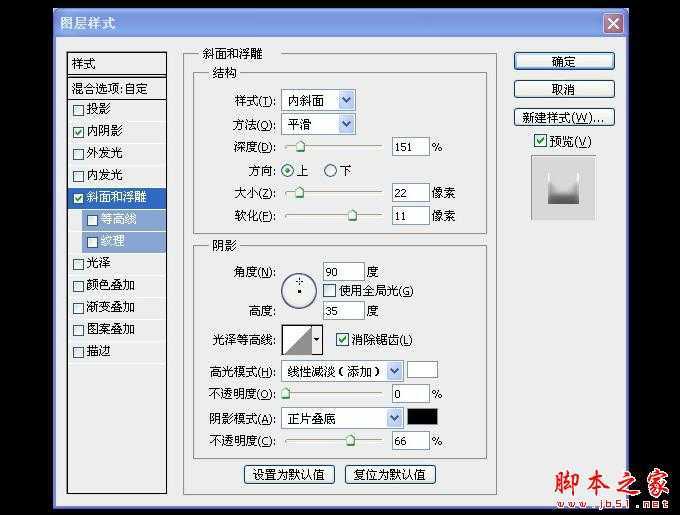
Task: Enable the 等高线 contour sub-option checkbox
Action: (92, 220)
